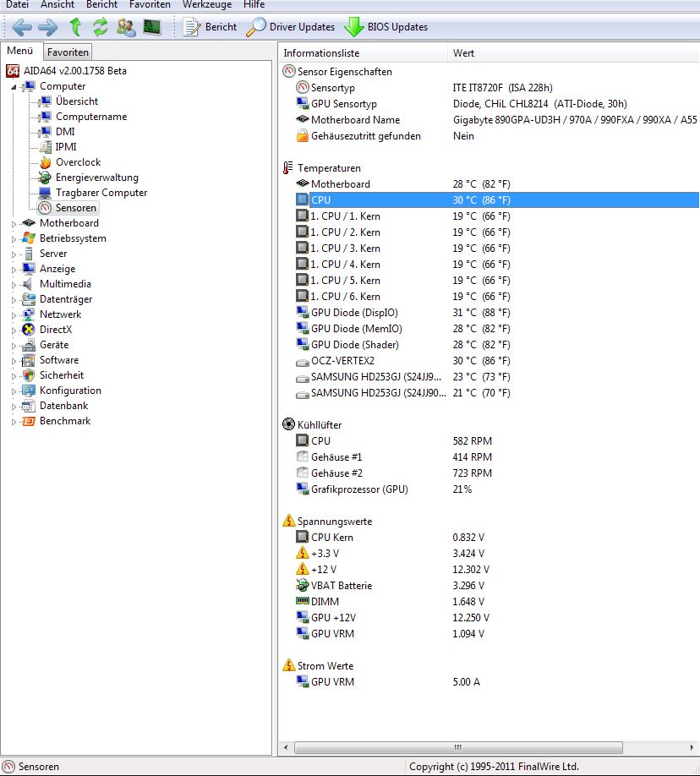
Task: Open Driver Updates
Action: click(x=291, y=27)
